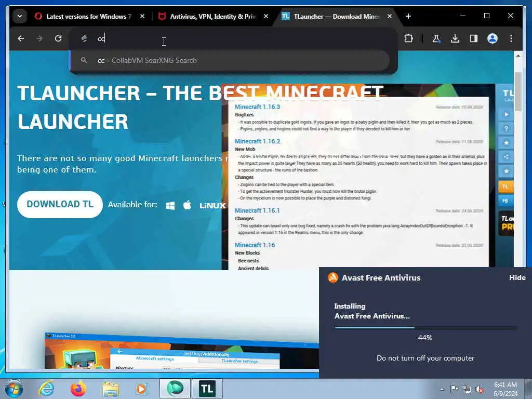Image resolution: width=532 pixels, height=399 pixels.
Task: Expand the tab search dropdown
Action: pos(20,16)
